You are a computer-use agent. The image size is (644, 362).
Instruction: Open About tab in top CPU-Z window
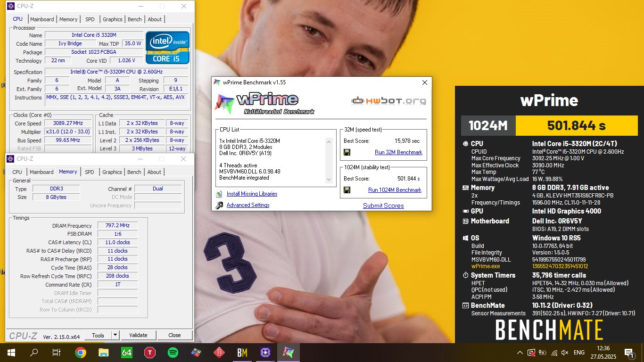155,19
